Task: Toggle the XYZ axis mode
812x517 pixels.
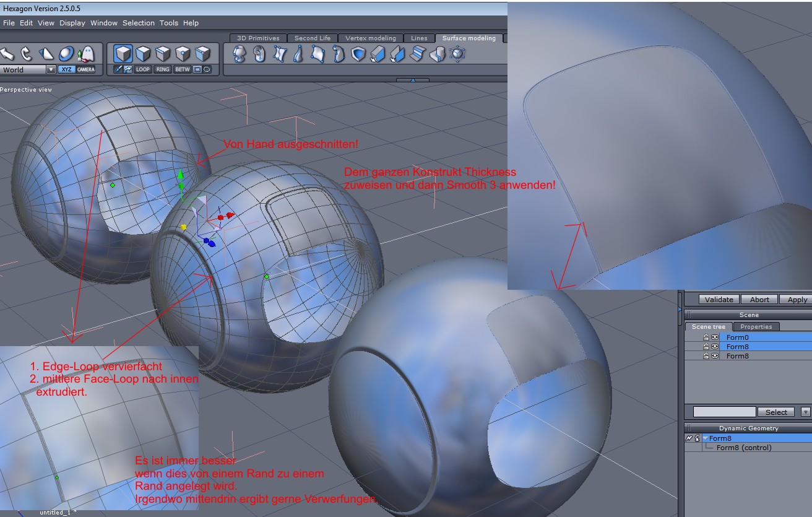Action: [66, 69]
